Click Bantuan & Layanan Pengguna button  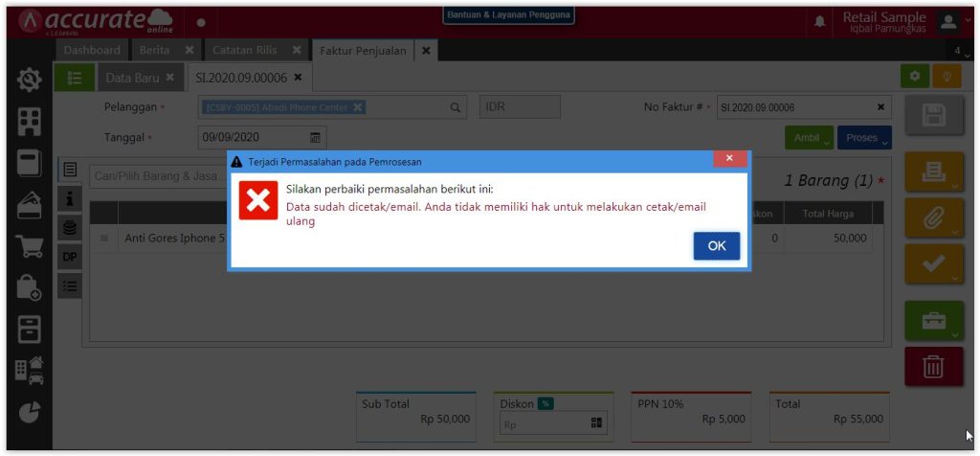(509, 16)
